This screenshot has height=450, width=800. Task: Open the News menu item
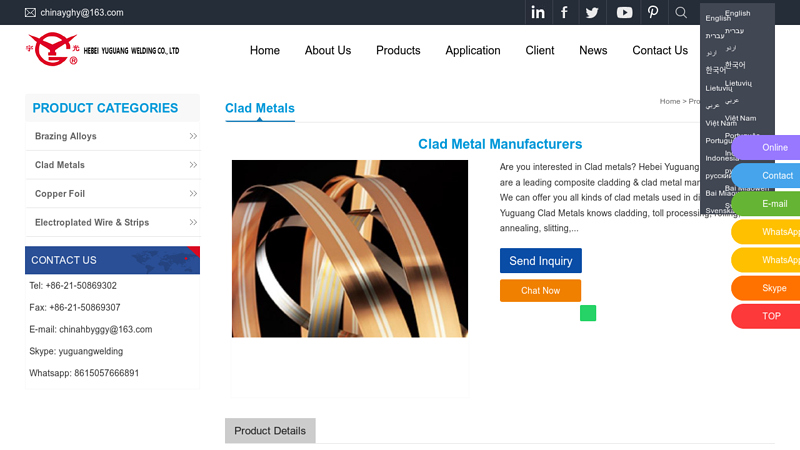pos(593,51)
